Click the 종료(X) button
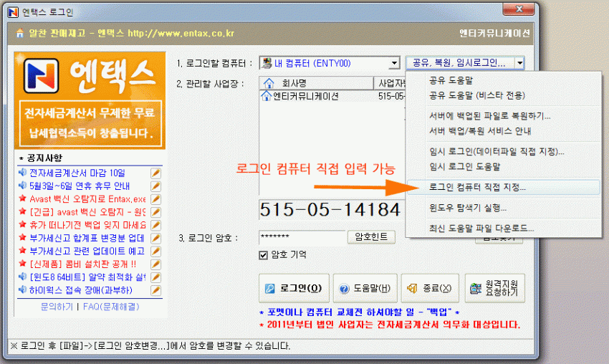The image size is (609, 364). (430, 288)
